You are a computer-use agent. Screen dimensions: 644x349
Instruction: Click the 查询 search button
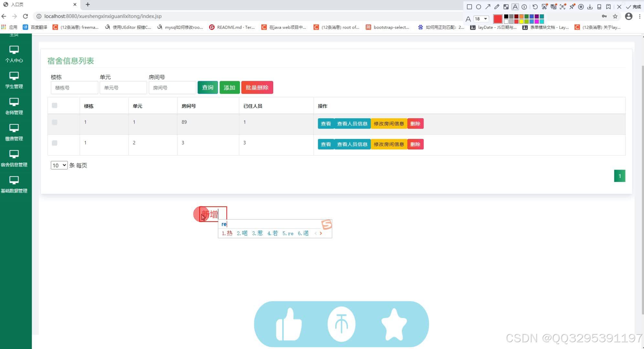click(208, 88)
